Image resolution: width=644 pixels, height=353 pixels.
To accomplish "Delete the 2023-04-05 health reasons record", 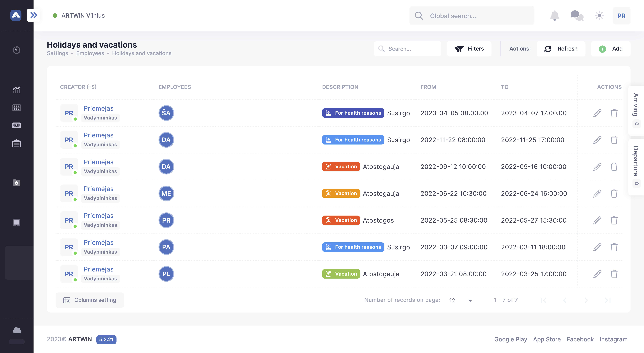I will click(614, 113).
